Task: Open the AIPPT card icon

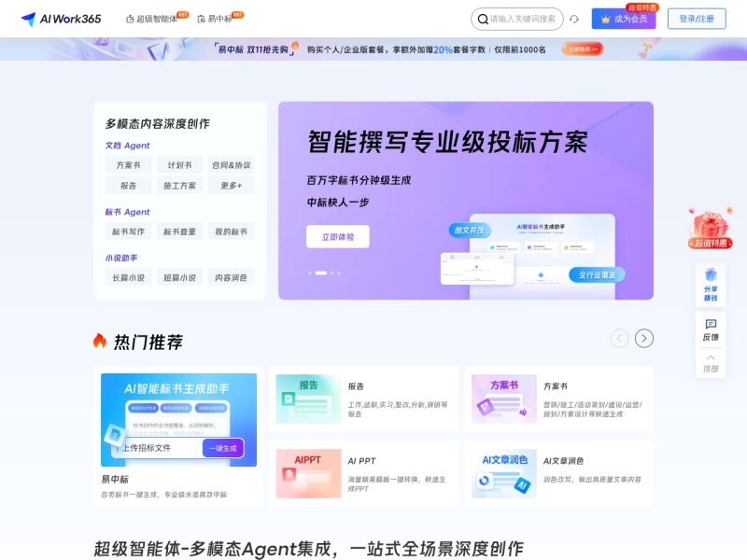Action: 308,473
